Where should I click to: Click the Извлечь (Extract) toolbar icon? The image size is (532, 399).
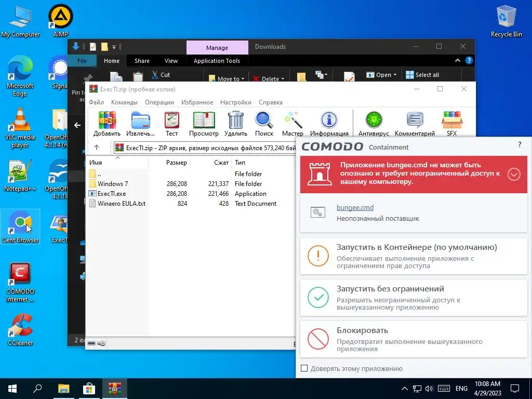[x=140, y=124]
